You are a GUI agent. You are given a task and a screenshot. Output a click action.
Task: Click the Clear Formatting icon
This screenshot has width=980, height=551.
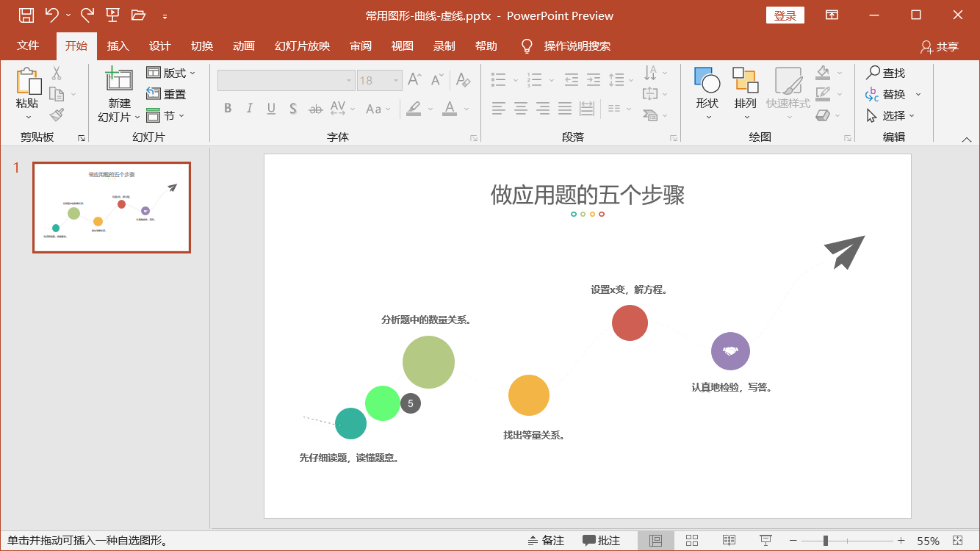(x=463, y=79)
